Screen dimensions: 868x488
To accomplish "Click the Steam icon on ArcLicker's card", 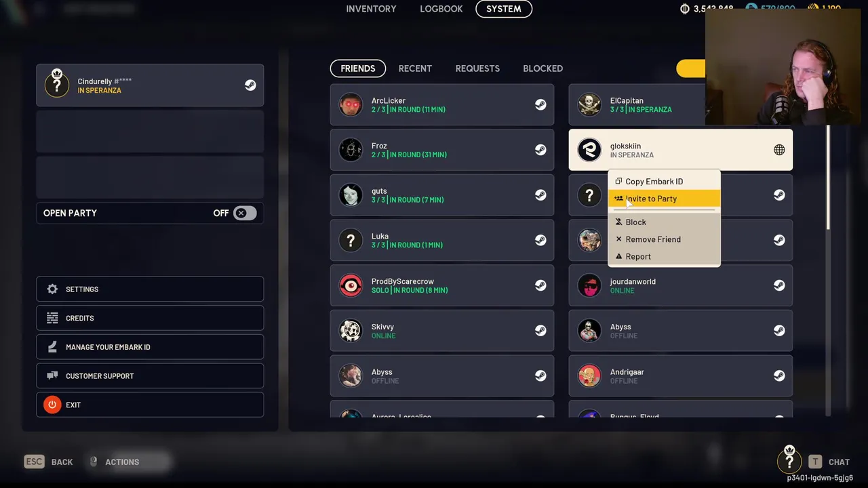I will 540,104.
